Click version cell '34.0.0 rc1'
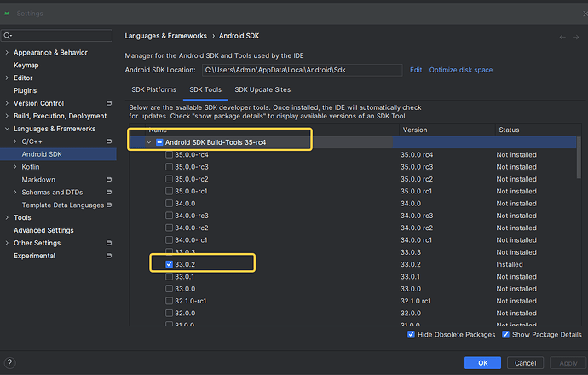Screen dimensions: 588x375 click(416, 240)
